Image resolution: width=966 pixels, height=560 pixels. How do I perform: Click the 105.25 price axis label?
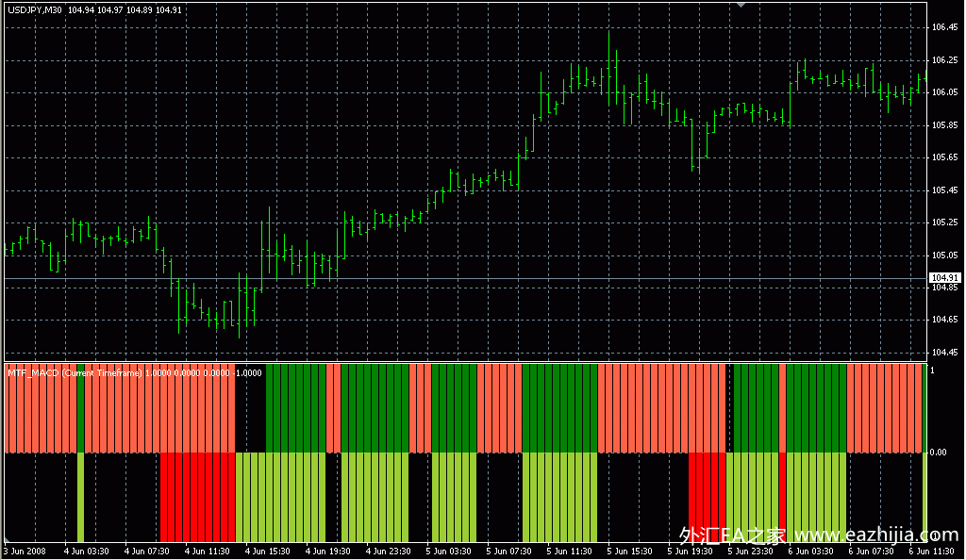[944, 222]
